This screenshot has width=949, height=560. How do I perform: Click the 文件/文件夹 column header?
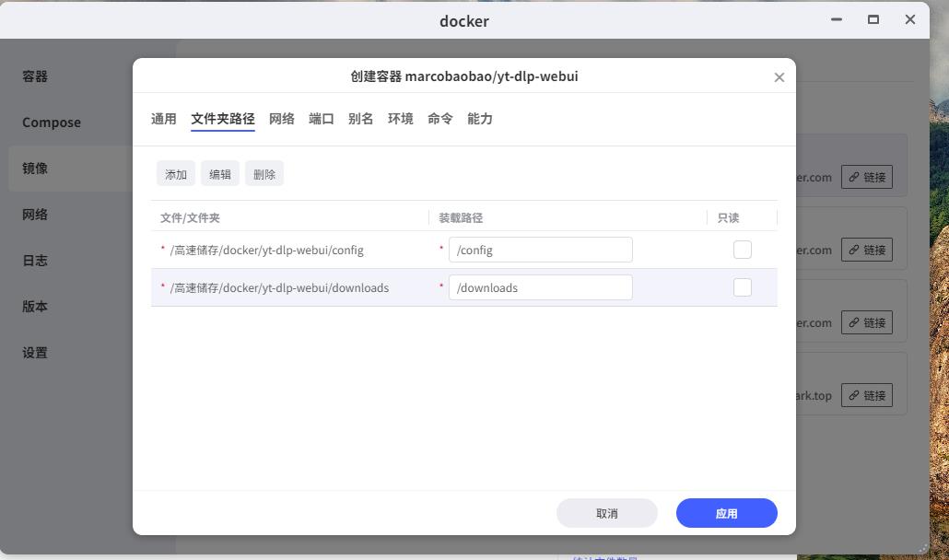click(x=190, y=217)
